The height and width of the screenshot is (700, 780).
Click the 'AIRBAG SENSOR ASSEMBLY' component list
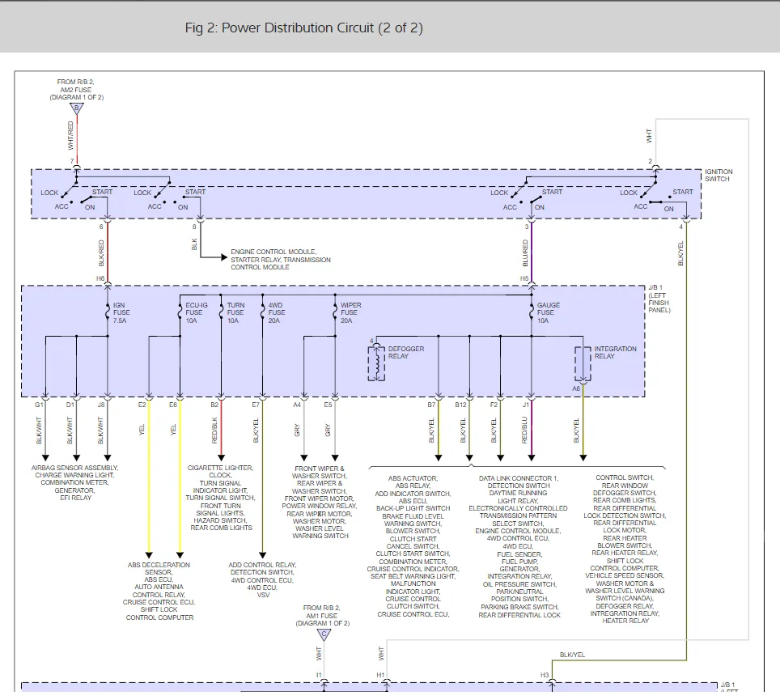(x=74, y=482)
